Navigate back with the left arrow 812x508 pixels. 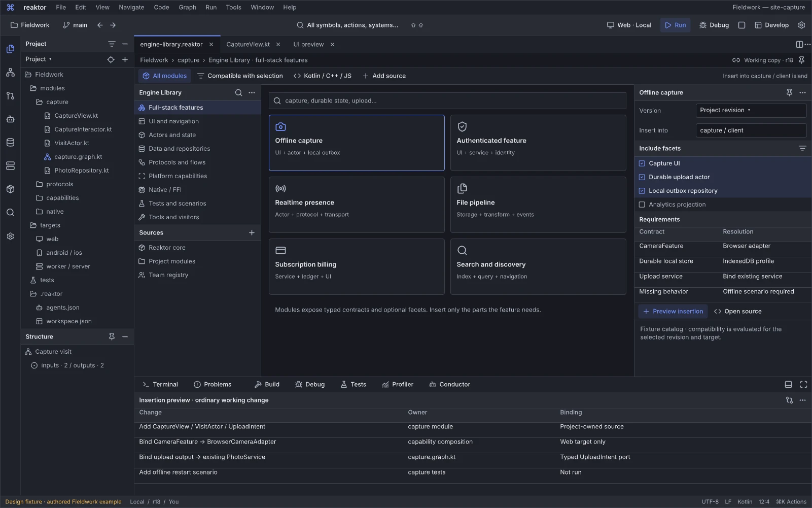100,25
